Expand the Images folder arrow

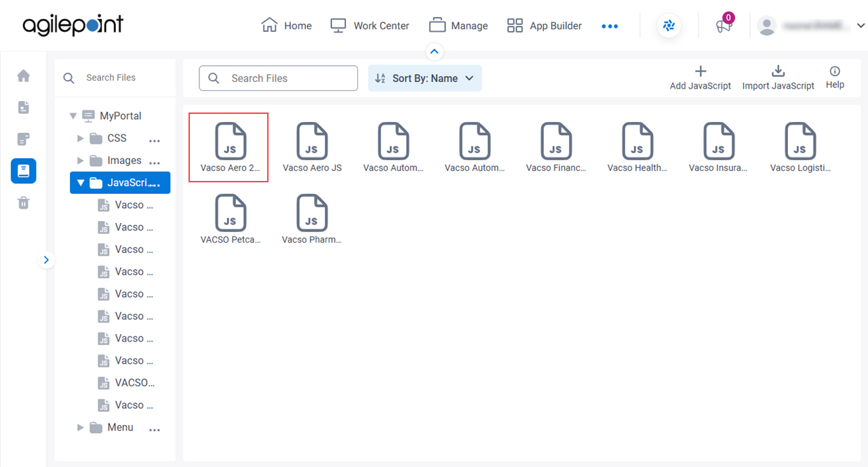coord(81,161)
